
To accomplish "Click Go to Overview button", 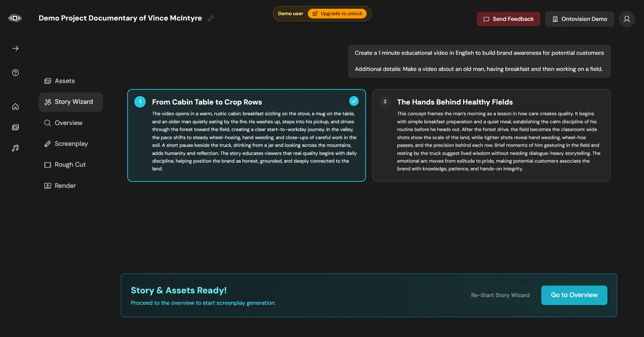I will pos(574,295).
